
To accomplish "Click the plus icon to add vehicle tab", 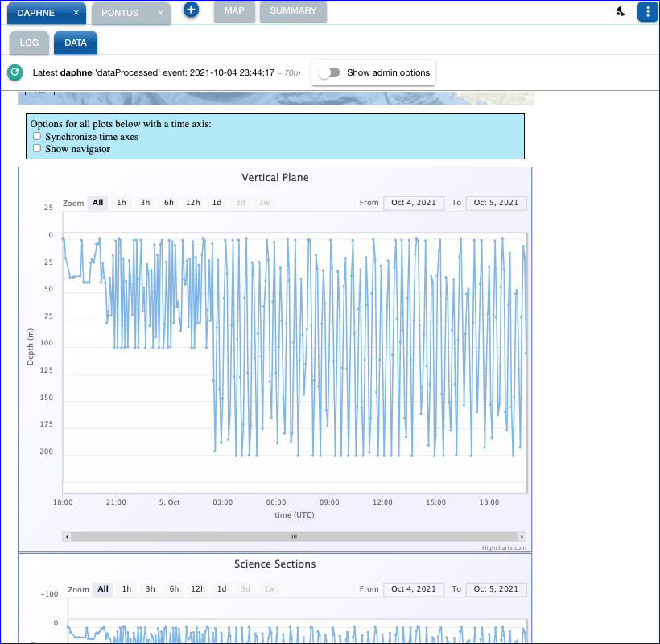I will coord(191,10).
